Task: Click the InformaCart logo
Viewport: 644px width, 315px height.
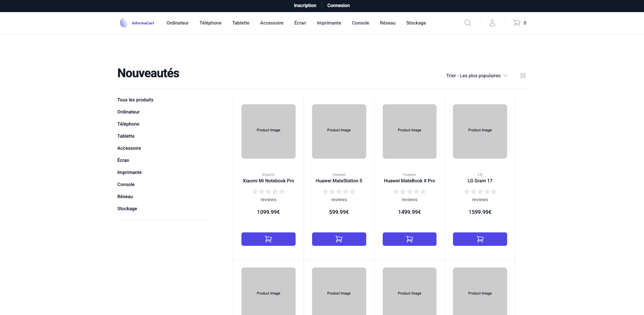Action: 137,23
